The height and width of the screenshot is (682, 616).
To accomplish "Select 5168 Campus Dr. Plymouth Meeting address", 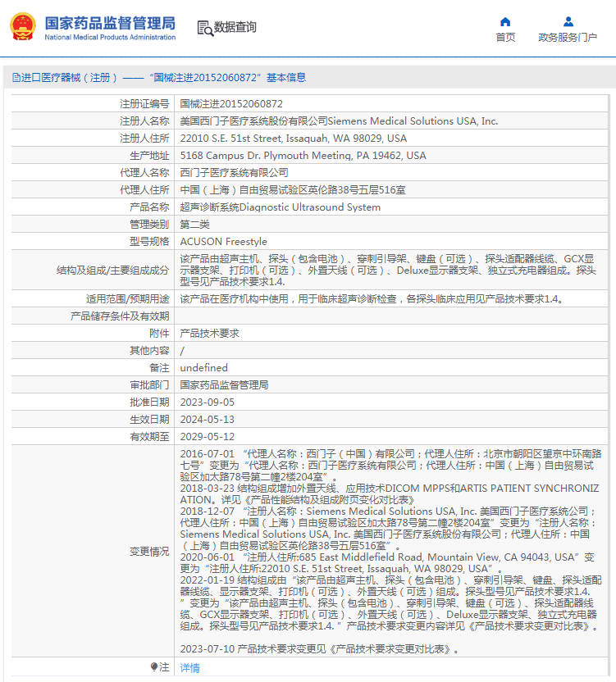I will [303, 156].
